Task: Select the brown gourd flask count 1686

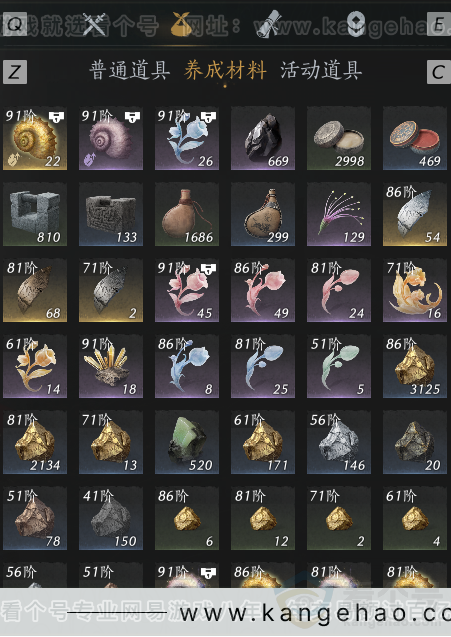Action: (x=187, y=214)
